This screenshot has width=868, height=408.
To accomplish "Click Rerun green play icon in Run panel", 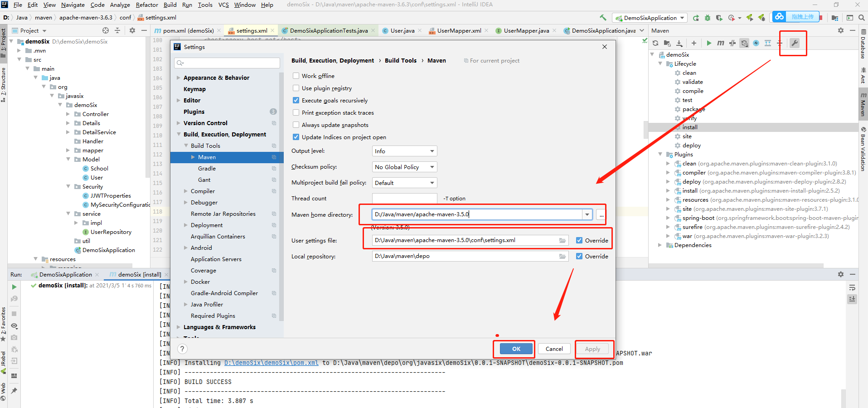I will pos(14,287).
